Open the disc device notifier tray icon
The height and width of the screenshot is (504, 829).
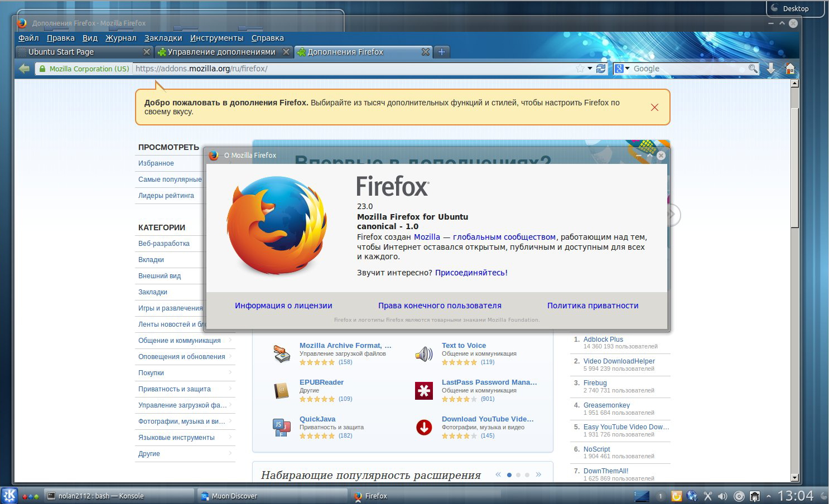(x=739, y=496)
